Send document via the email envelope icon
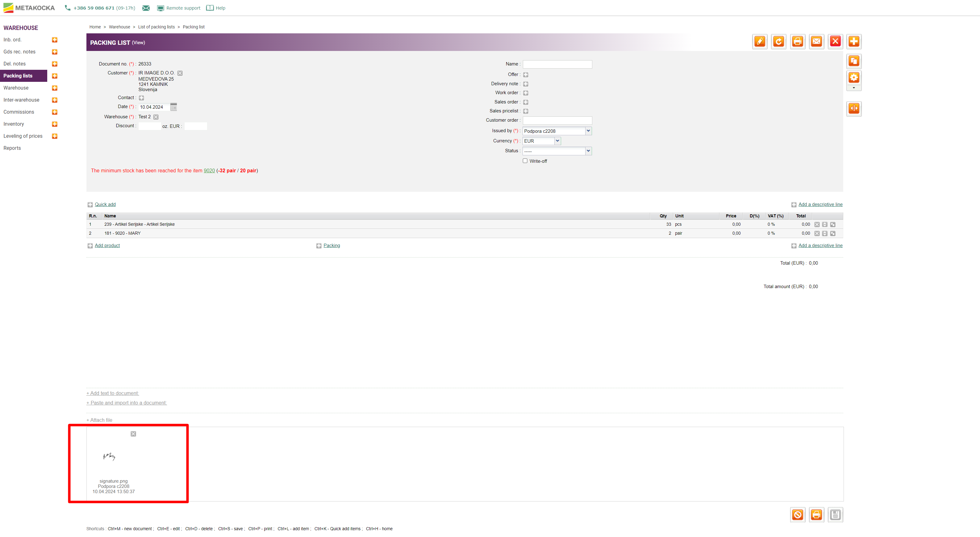980x537 pixels. click(x=816, y=41)
